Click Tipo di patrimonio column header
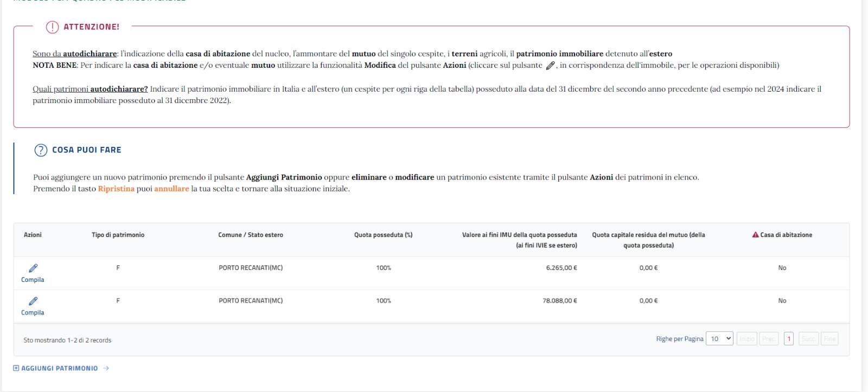 [x=118, y=235]
